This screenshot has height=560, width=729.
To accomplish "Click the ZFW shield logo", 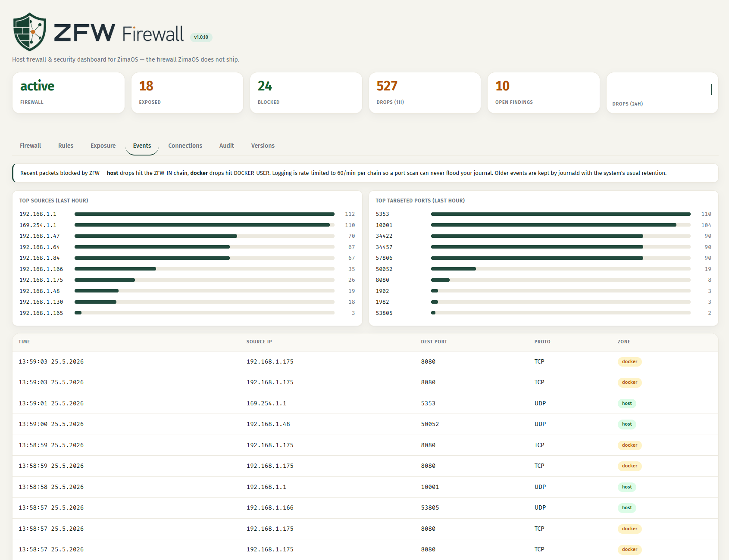I will (30, 32).
